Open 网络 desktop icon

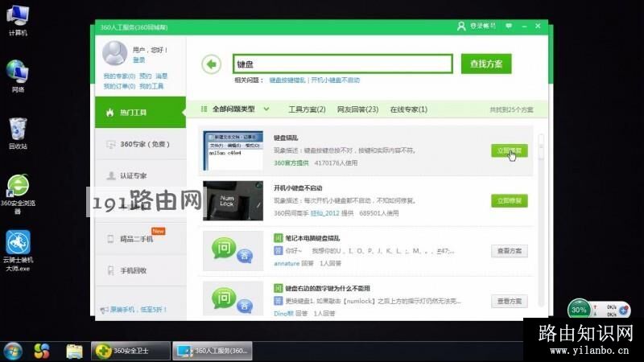tap(18, 76)
